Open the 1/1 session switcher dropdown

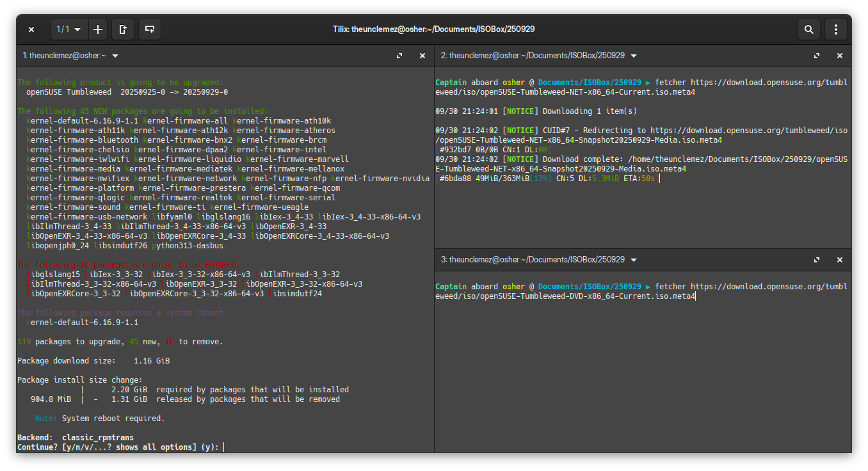[x=70, y=29]
